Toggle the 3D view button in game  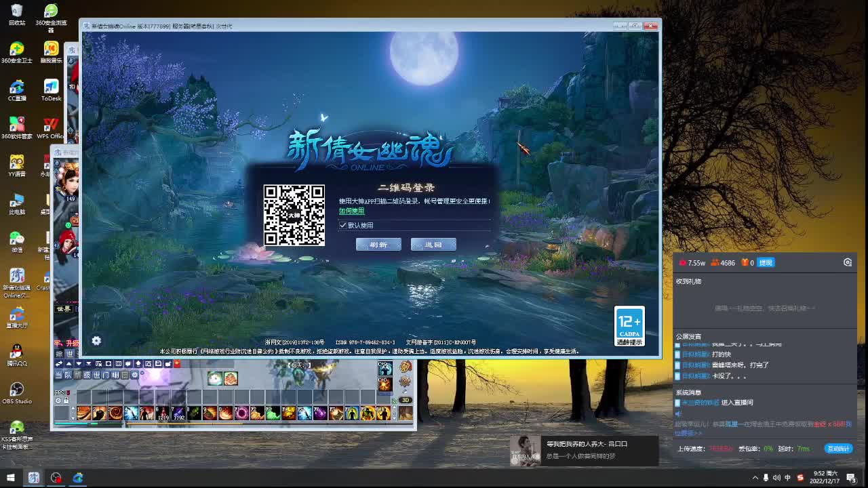click(406, 400)
